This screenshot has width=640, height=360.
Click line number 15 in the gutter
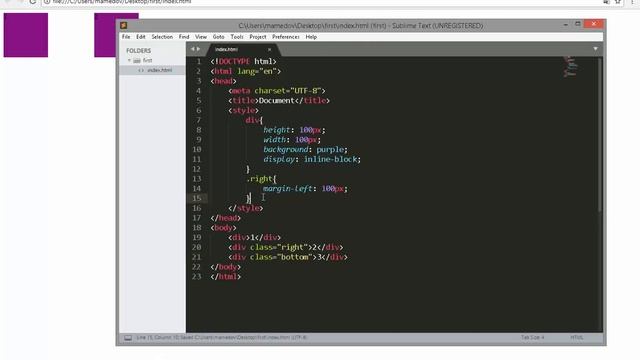coord(197,198)
